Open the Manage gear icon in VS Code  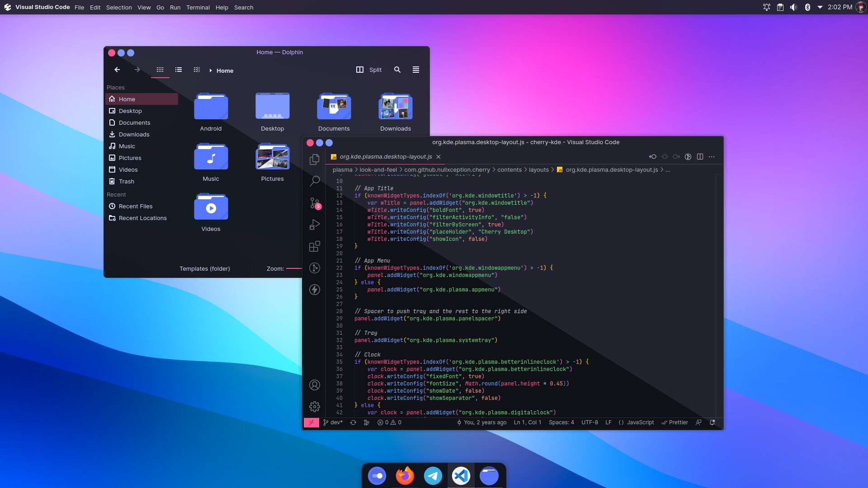(315, 407)
